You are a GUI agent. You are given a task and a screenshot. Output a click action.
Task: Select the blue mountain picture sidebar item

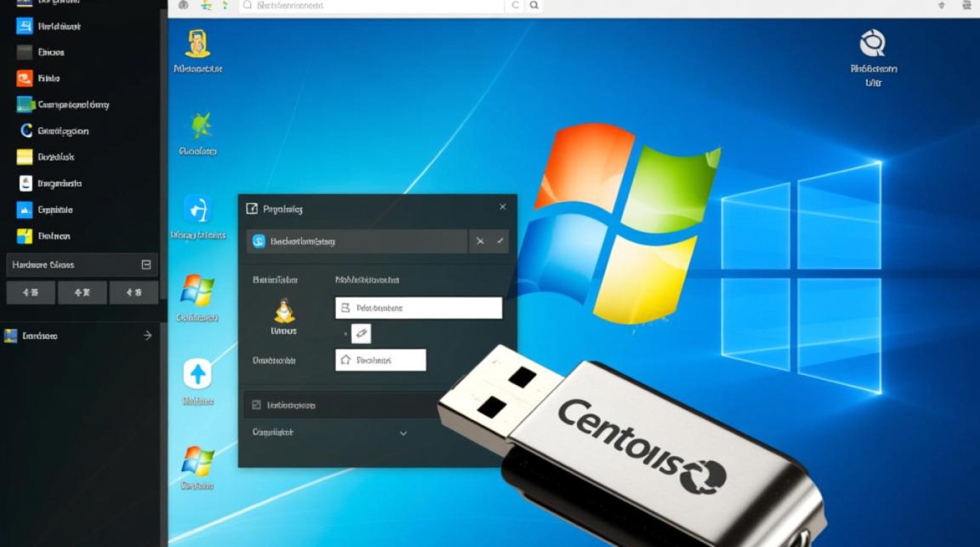tap(25, 210)
